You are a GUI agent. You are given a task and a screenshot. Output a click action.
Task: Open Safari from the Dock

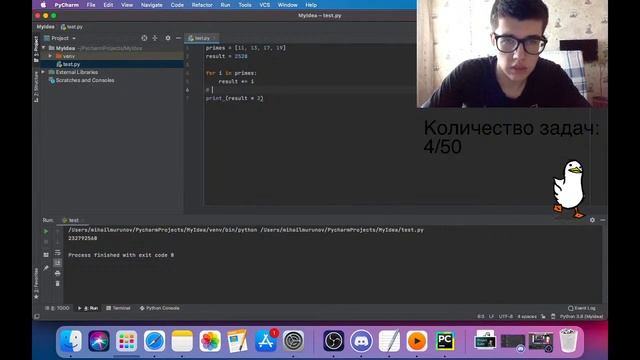tap(154, 340)
